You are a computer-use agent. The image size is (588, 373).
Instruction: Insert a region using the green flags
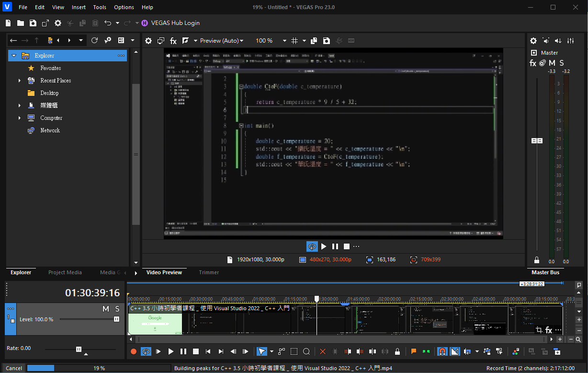coord(426,351)
